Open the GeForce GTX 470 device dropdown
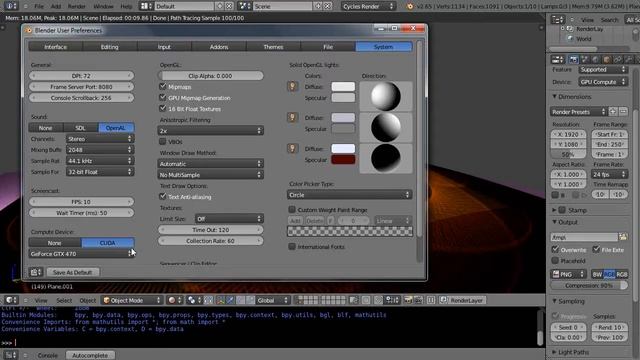The width and height of the screenshot is (640, 360). coord(81,254)
